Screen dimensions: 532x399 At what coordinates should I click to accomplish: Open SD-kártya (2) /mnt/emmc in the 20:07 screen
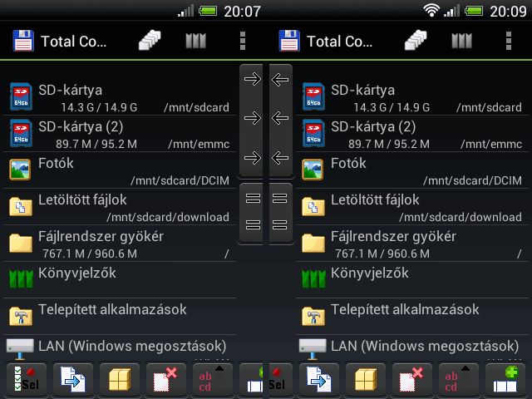pyautogui.click(x=120, y=134)
